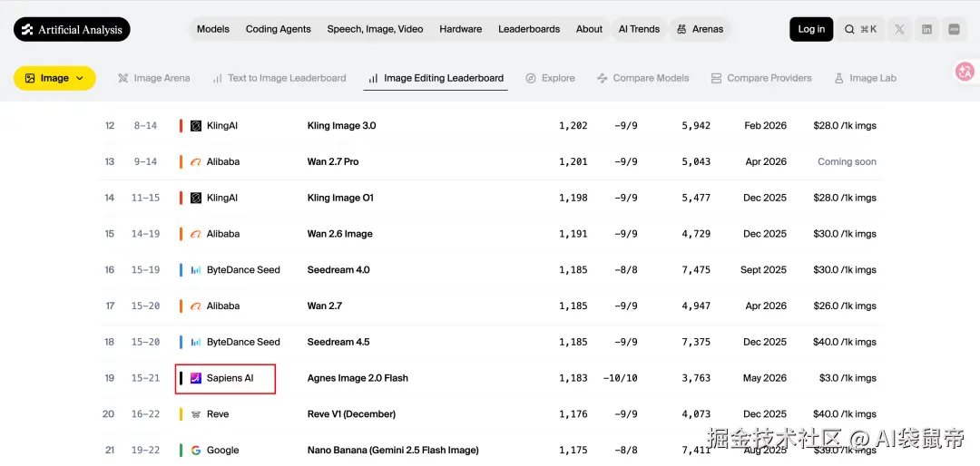This screenshot has width=980, height=466.
Task: Click the Arenas people icon in the top nav
Action: 681,29
